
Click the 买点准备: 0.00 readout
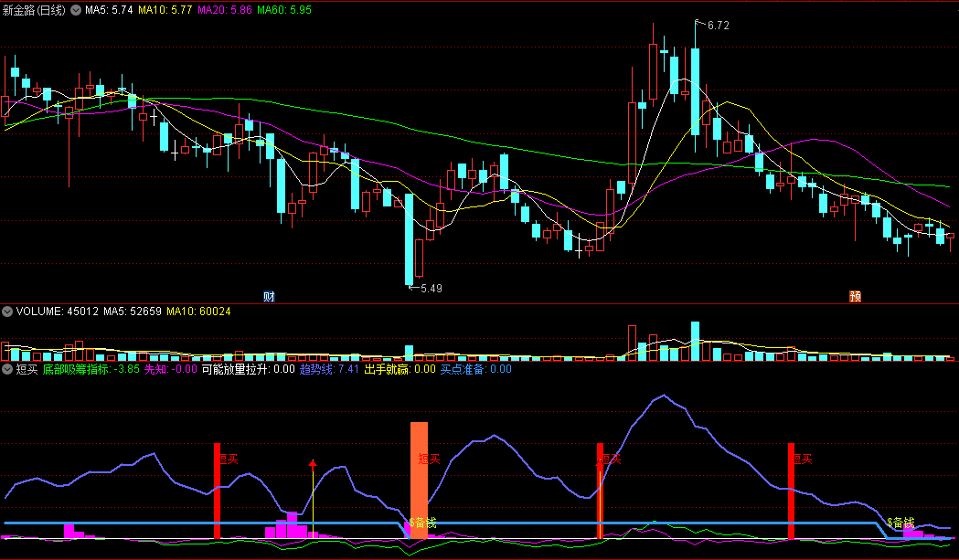click(x=476, y=369)
